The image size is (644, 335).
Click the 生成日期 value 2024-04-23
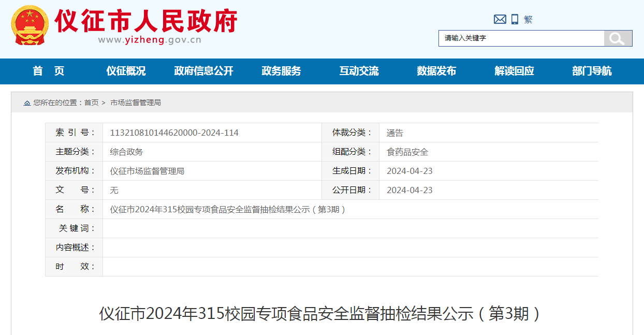[x=409, y=171]
